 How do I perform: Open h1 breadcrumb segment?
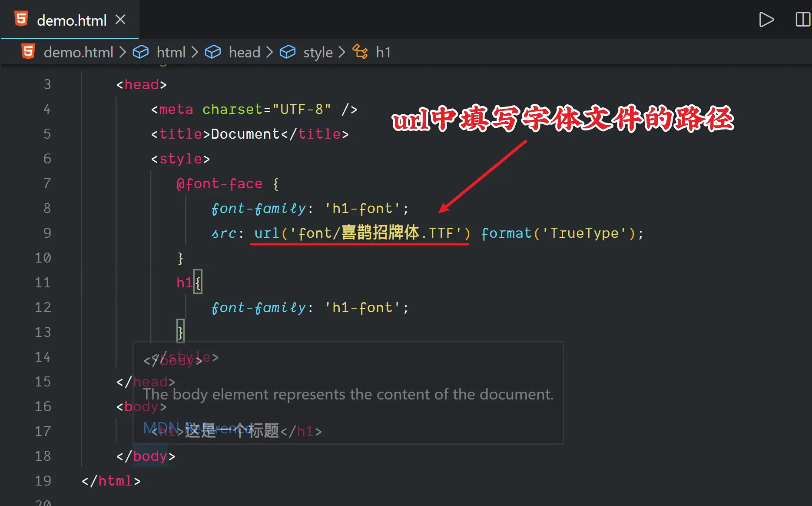383,52
